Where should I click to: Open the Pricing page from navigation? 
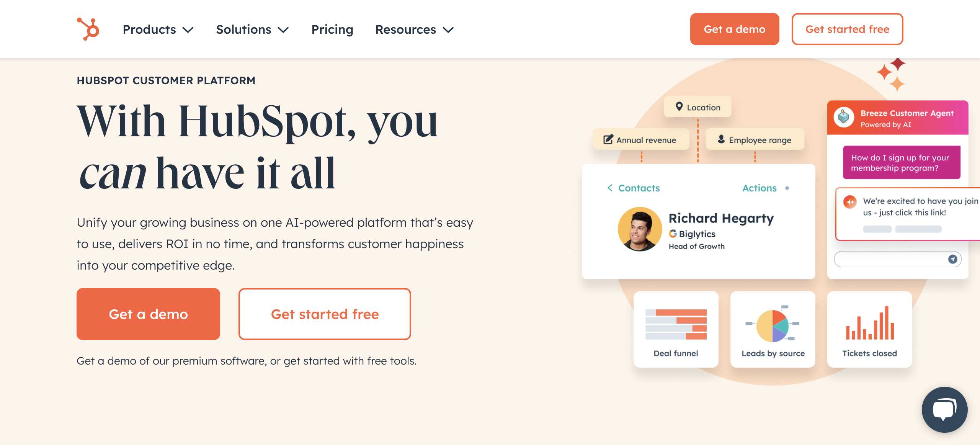coord(332,29)
